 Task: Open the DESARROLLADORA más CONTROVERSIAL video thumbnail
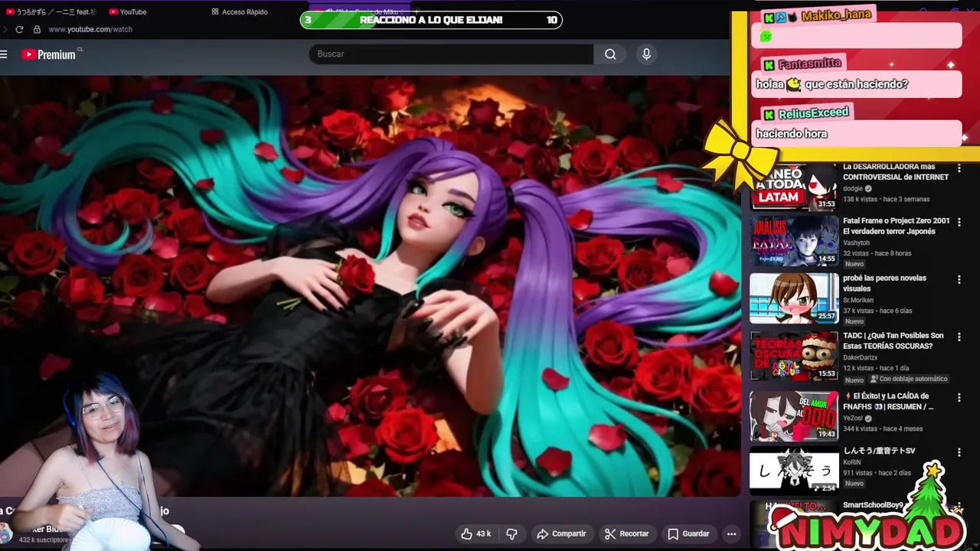794,187
